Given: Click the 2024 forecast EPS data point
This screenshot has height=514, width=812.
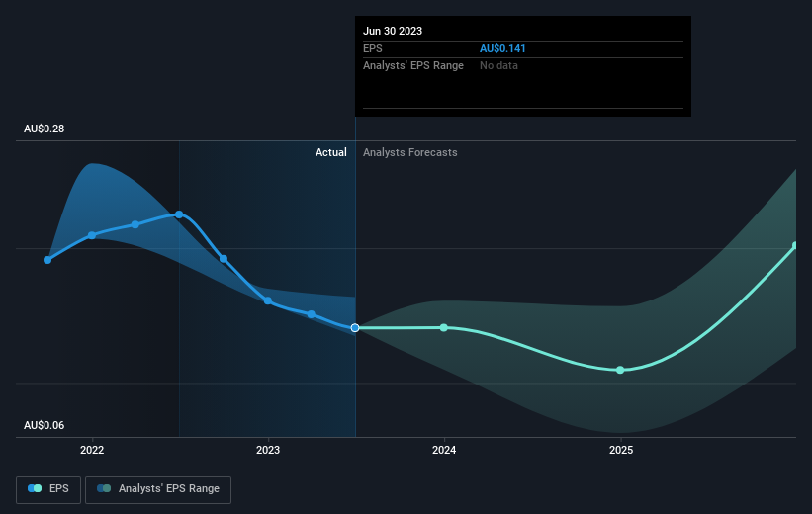Looking at the screenshot, I should (444, 327).
